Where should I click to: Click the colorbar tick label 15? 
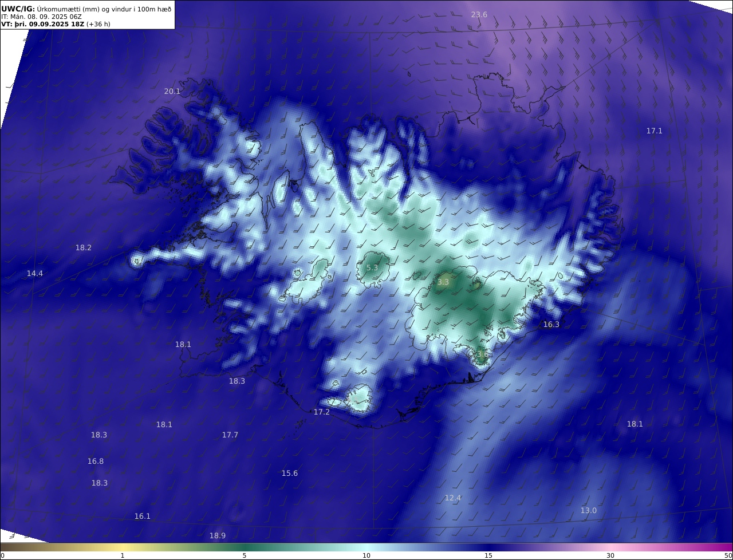click(x=488, y=555)
